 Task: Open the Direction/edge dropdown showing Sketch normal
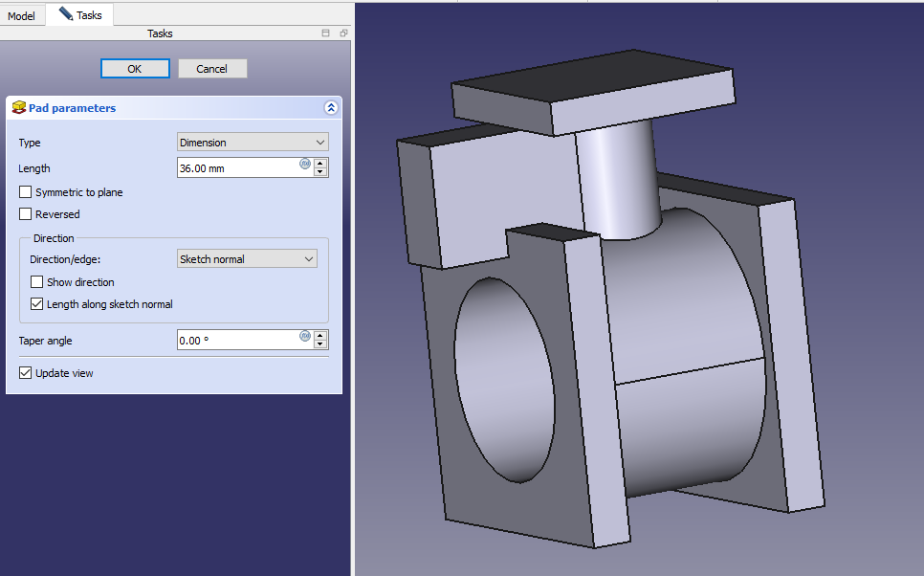tap(247, 259)
